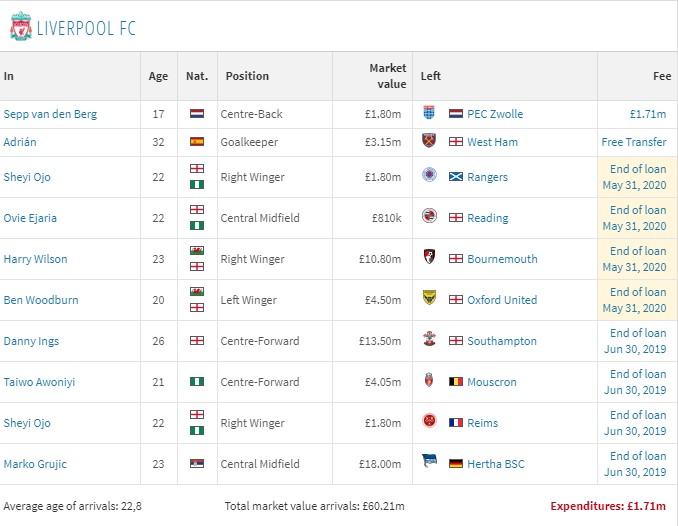Click the Mouscron club name link

[494, 382]
